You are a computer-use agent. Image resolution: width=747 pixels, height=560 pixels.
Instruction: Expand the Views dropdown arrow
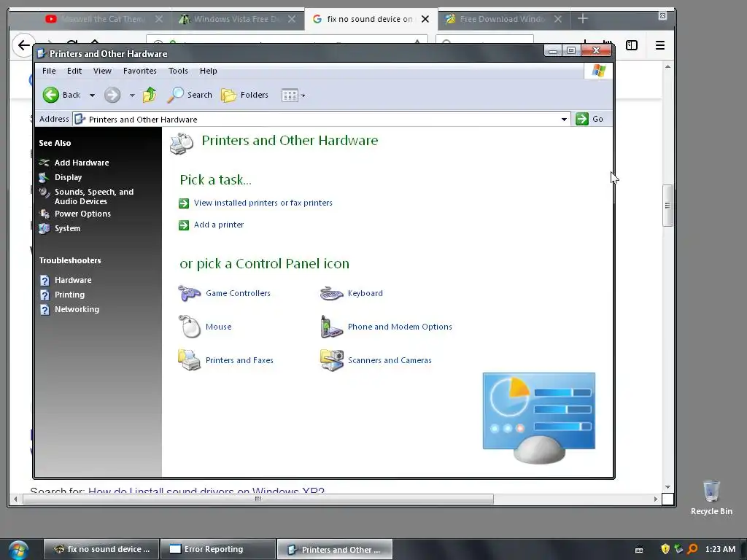(303, 96)
